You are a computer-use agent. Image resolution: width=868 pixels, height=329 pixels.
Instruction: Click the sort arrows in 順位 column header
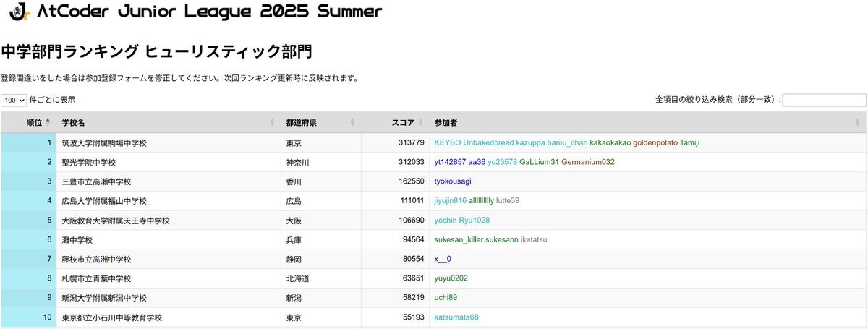click(48, 122)
